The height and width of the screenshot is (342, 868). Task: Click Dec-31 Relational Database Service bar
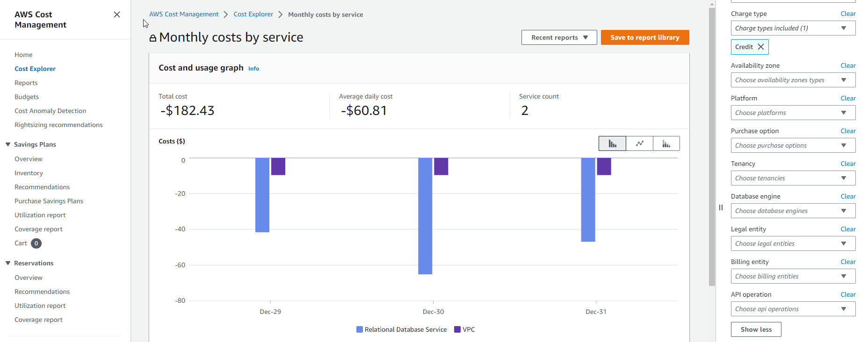coord(588,199)
